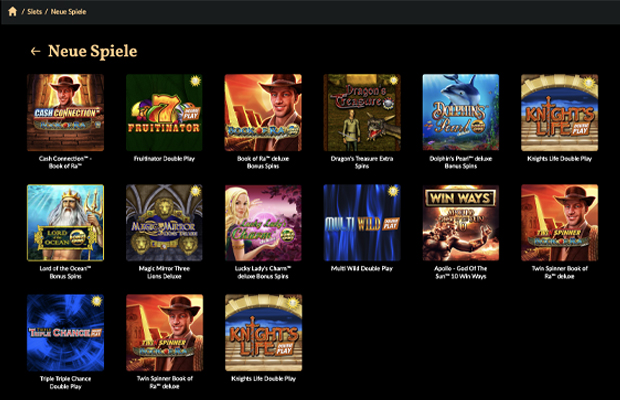Click the sun badge on Fruitinator tile
This screenshot has width=620, height=400.
tap(195, 81)
